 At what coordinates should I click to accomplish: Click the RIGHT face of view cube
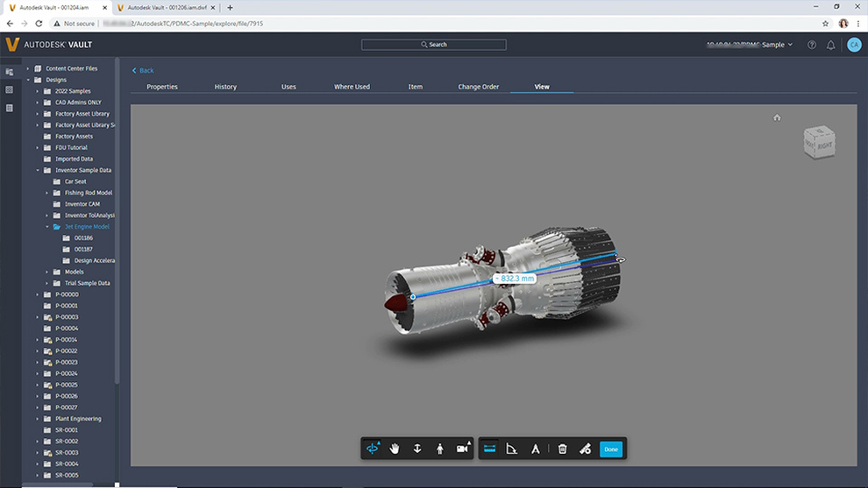(824, 145)
